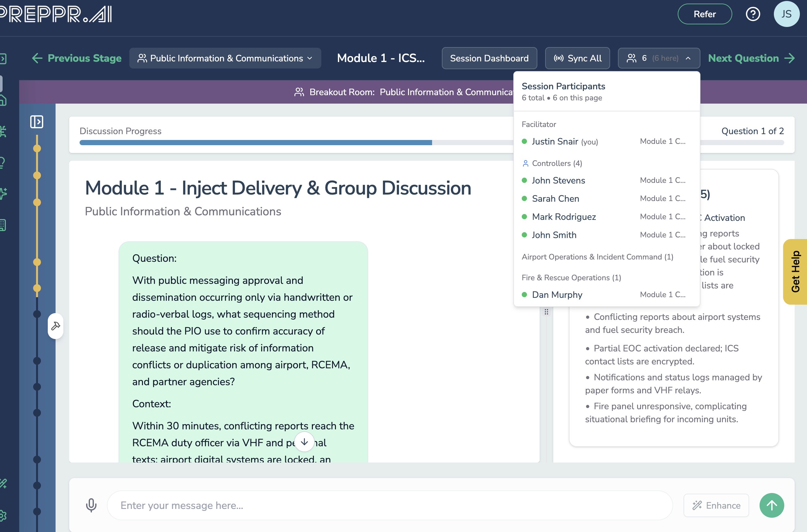Expand Airport Operations & Incident Command group
Viewport: 807px width, 532px height.
pyautogui.click(x=597, y=257)
